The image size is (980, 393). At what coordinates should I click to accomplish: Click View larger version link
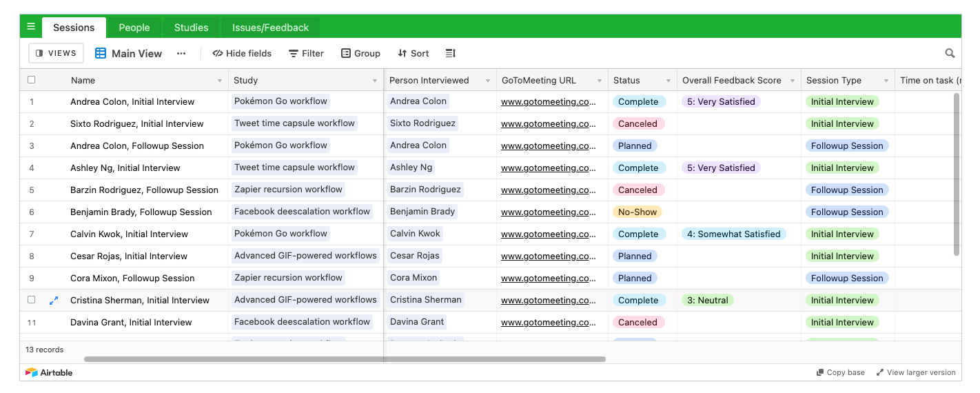click(x=916, y=372)
